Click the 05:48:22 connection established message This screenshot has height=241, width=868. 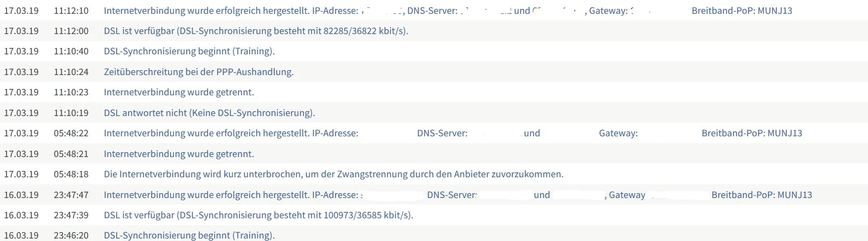pos(230,133)
